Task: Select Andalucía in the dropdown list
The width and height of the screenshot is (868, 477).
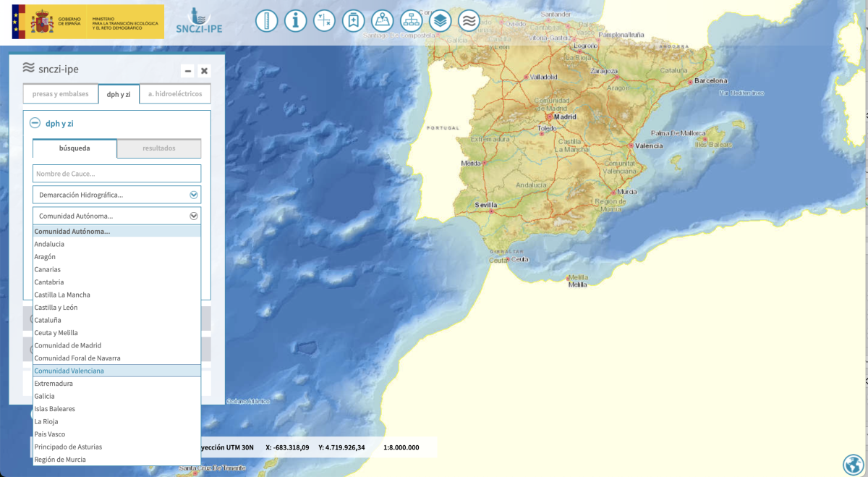Action: pyautogui.click(x=49, y=244)
